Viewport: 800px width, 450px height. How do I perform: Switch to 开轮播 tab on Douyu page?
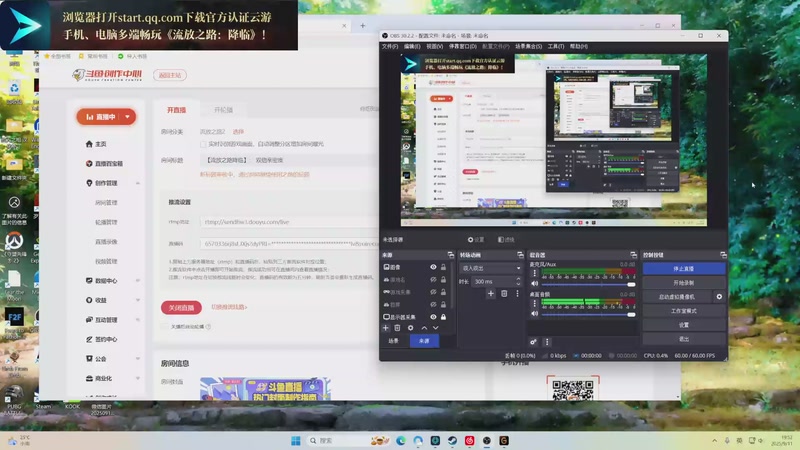pyautogui.click(x=223, y=110)
